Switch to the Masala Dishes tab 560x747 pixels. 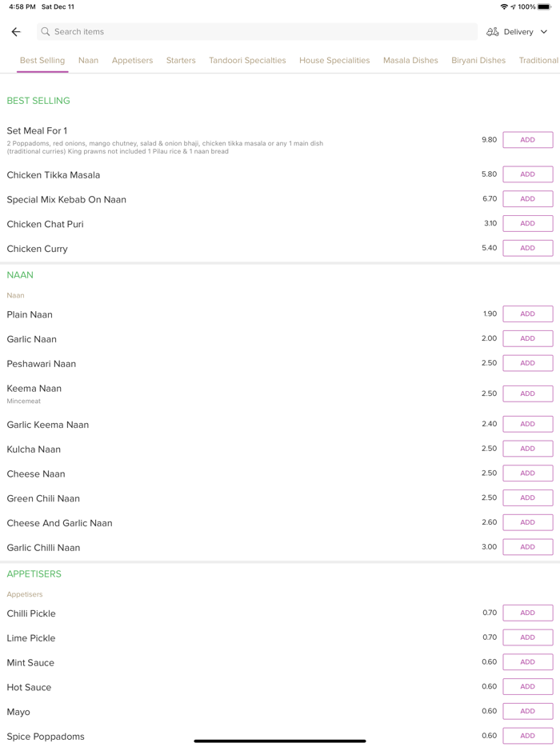tap(410, 60)
